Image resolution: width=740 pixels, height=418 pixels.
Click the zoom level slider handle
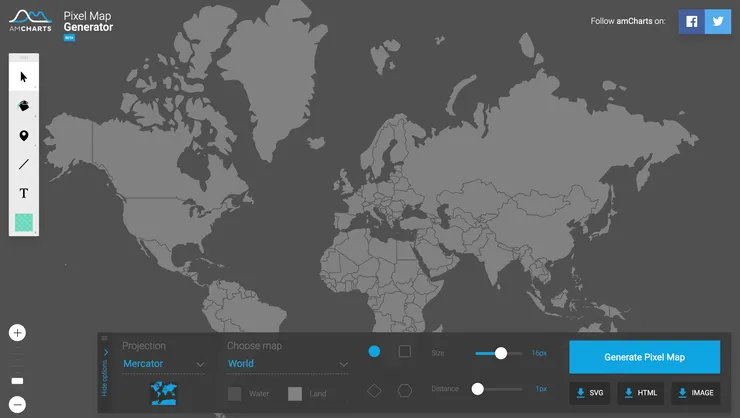[x=17, y=381]
